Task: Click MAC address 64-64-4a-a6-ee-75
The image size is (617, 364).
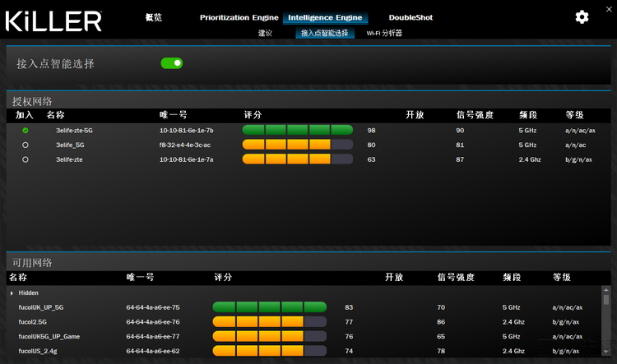Action: point(153,307)
